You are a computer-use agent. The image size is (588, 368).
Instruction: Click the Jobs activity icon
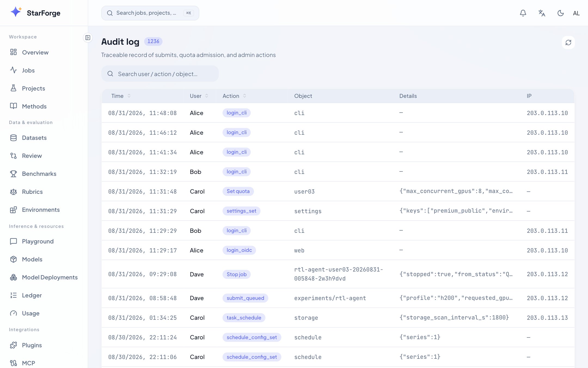[13, 70]
